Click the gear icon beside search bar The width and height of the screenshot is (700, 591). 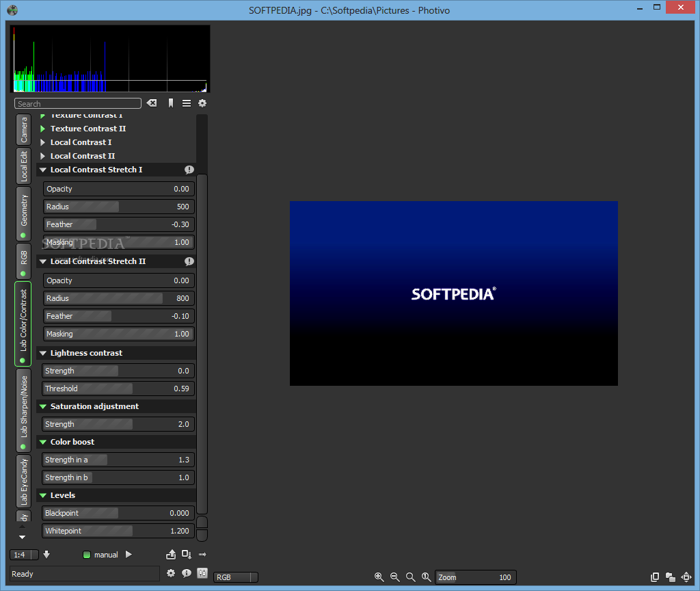[202, 103]
